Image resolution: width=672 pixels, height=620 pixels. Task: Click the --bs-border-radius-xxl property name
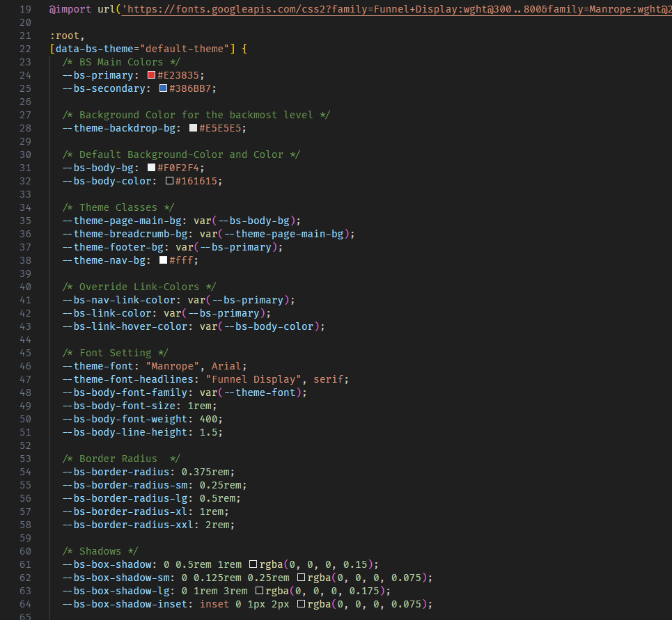click(x=124, y=525)
